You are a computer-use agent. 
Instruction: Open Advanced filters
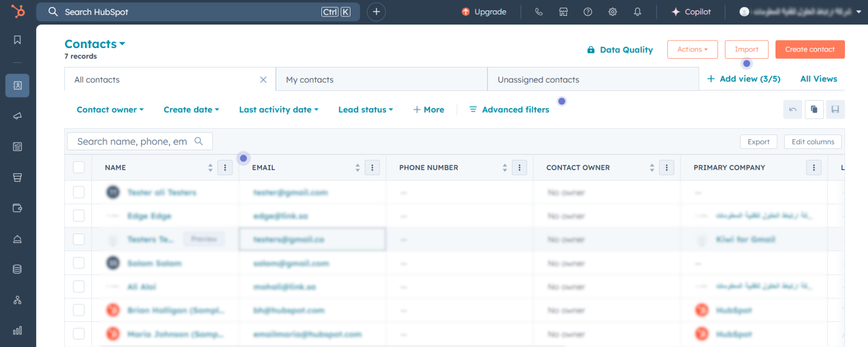click(x=509, y=109)
